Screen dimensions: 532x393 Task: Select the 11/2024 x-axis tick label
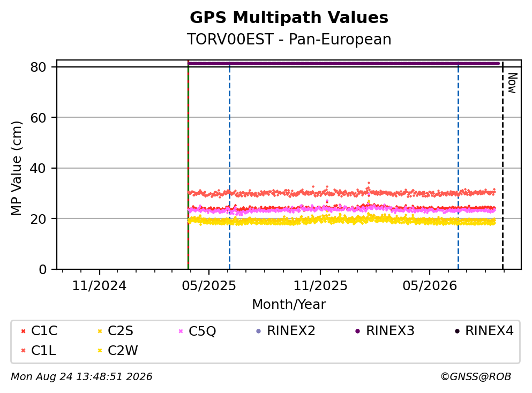(x=99, y=286)
